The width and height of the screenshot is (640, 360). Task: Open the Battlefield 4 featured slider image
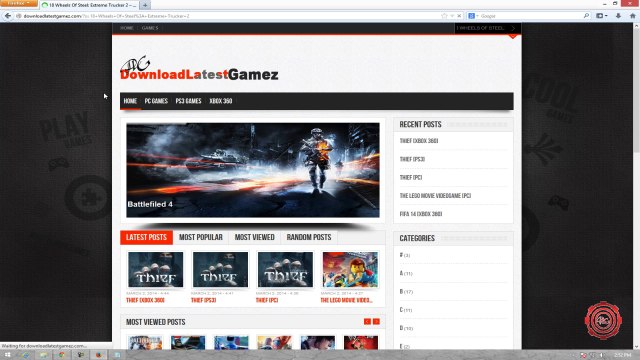(253, 170)
